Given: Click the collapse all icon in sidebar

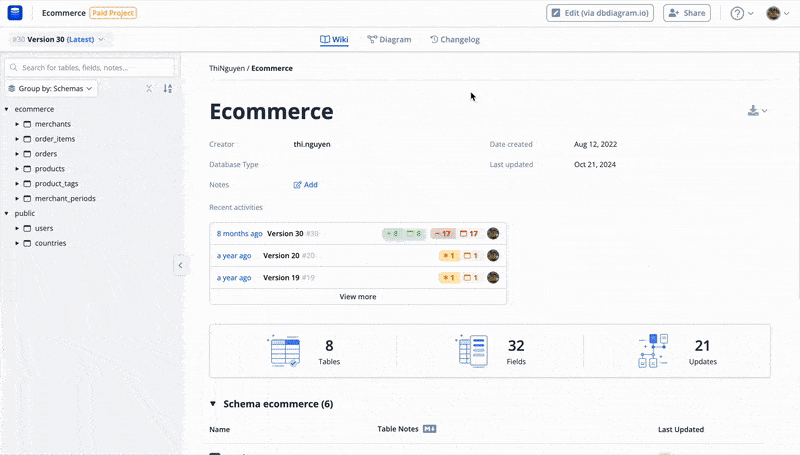Looking at the screenshot, I should tap(149, 88).
